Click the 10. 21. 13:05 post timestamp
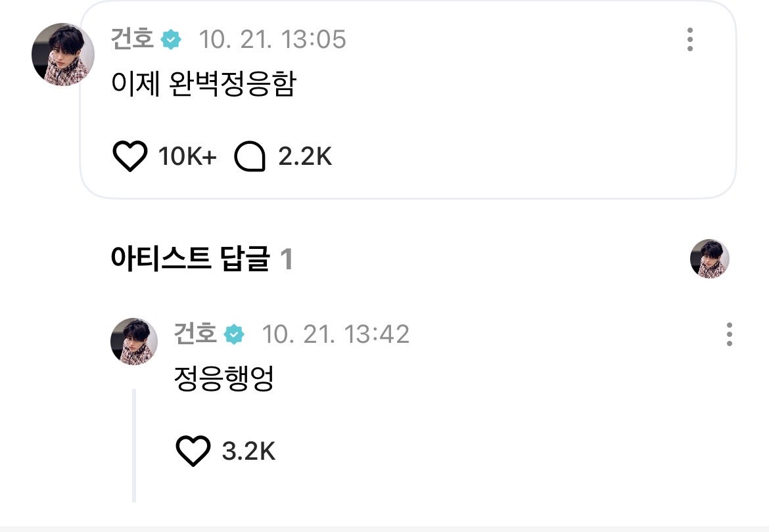The width and height of the screenshot is (769, 532). point(272,39)
